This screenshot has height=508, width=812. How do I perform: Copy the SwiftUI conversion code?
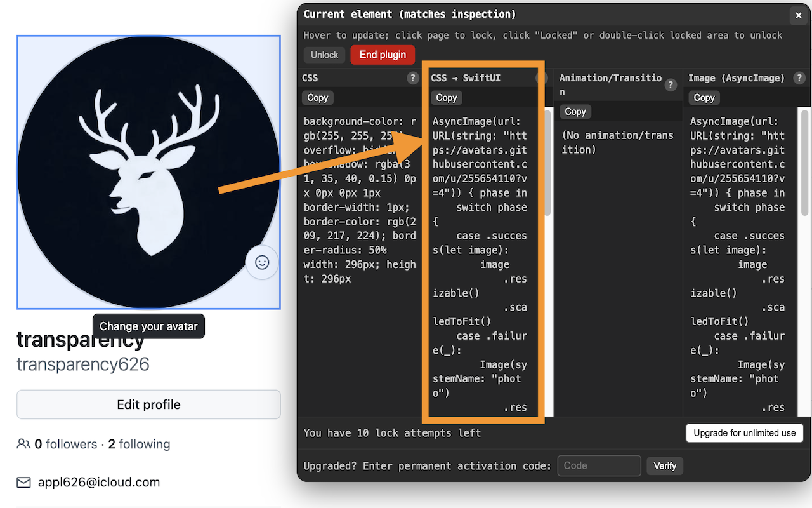446,97
